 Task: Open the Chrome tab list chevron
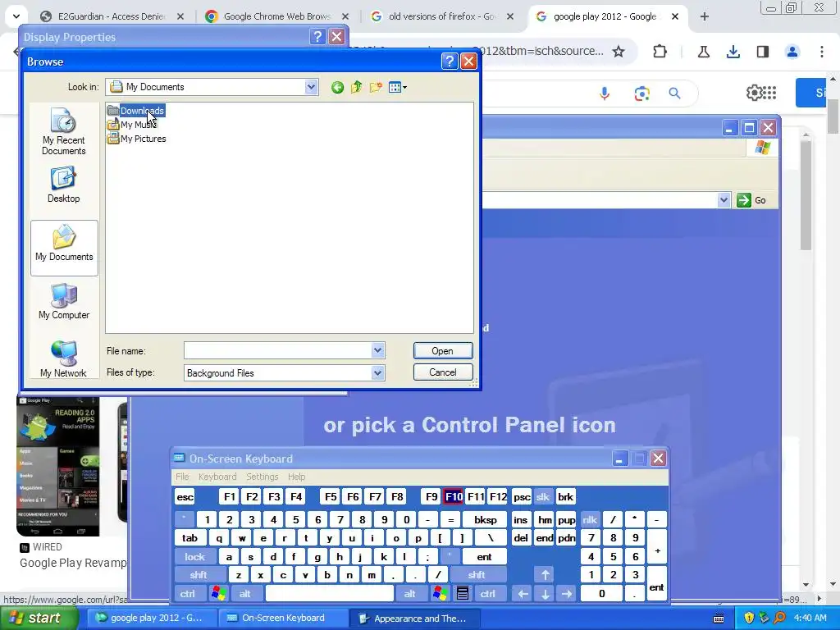16,16
